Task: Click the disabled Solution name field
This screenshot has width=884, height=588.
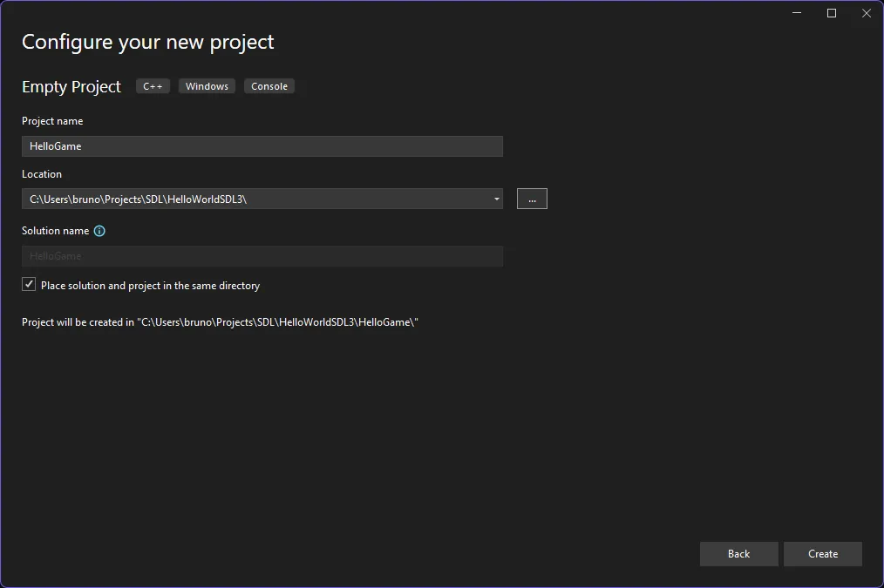Action: (x=262, y=256)
